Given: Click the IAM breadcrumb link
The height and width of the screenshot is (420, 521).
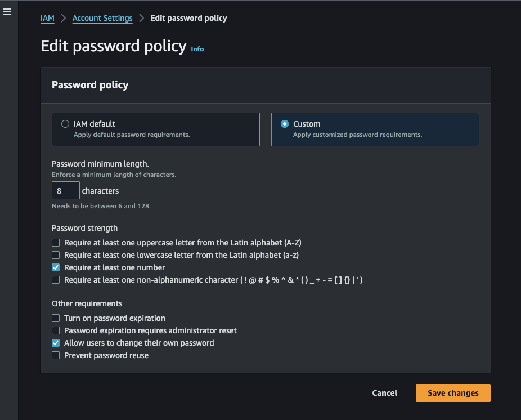Looking at the screenshot, I should pyautogui.click(x=47, y=18).
